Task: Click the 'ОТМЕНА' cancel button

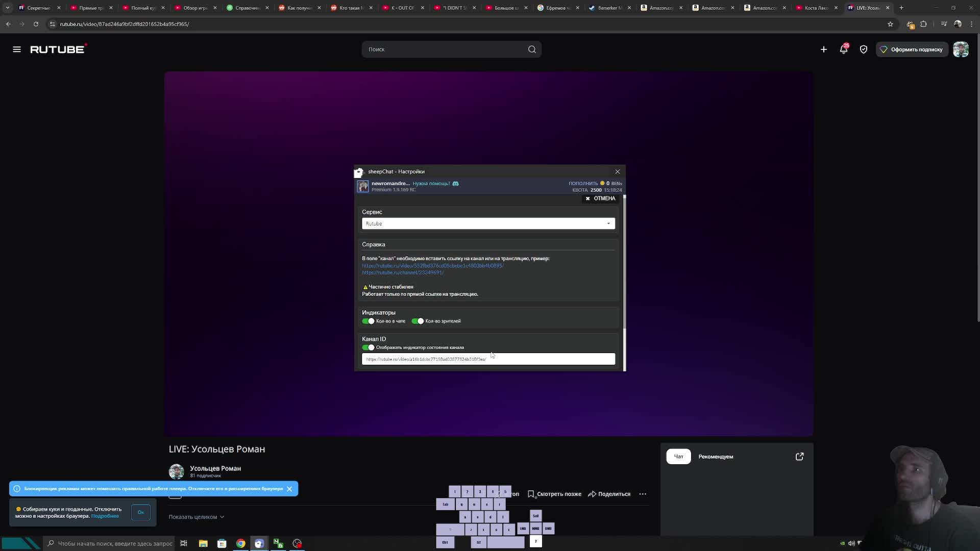Action: point(600,198)
